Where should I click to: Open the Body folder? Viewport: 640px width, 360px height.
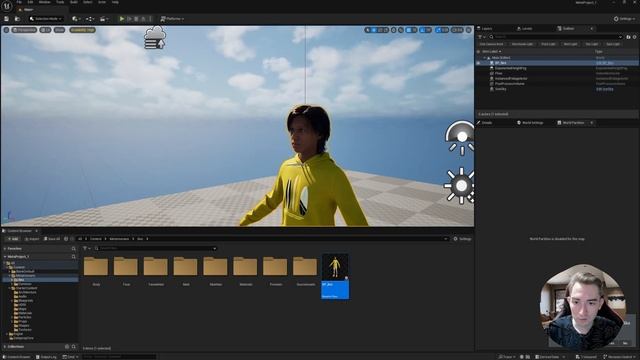96,271
